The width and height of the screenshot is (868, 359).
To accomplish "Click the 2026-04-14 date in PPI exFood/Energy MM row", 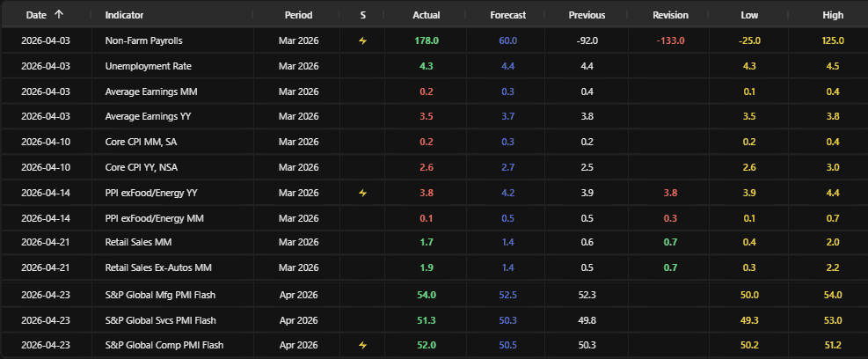I will (x=46, y=218).
